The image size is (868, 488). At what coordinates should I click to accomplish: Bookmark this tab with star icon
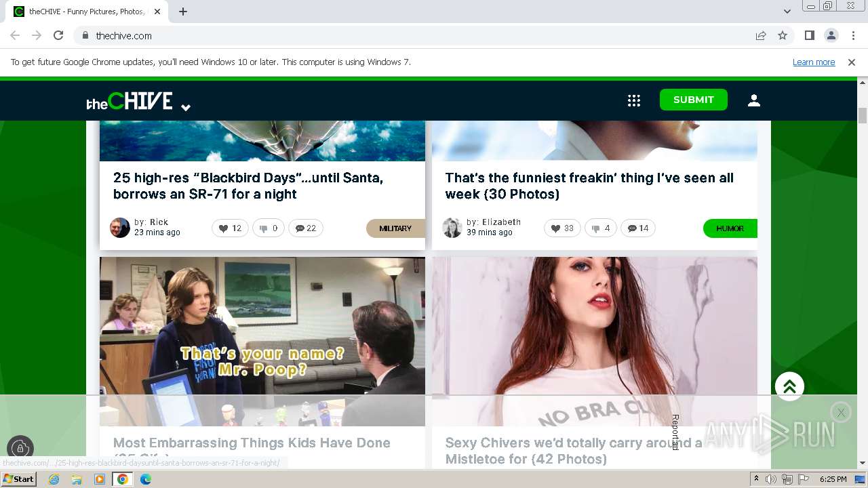(x=783, y=35)
